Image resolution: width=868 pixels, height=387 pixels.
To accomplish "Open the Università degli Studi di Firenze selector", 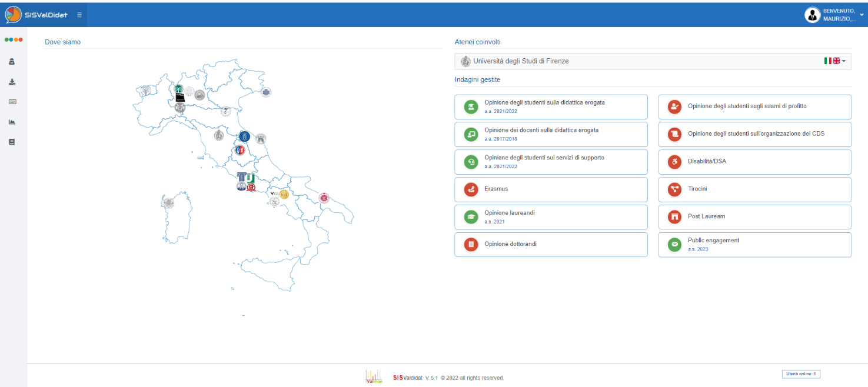I will (x=653, y=61).
